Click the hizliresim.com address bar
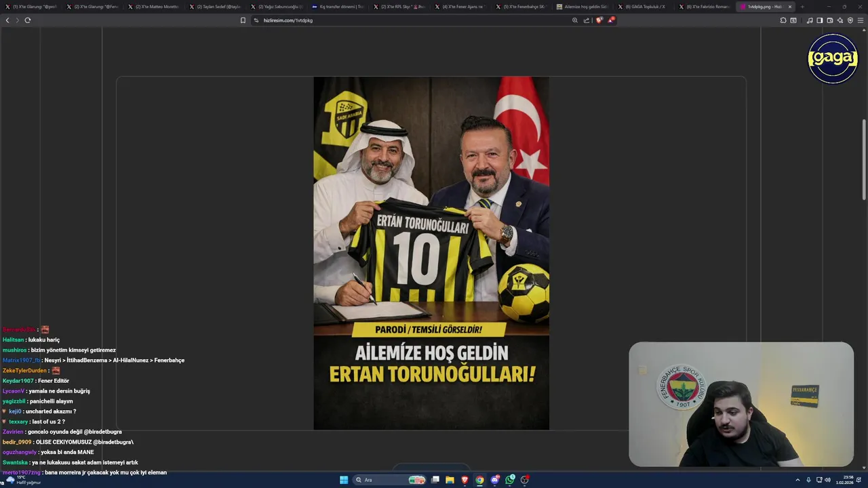Screen dimensions: 868x488 (414, 20)
